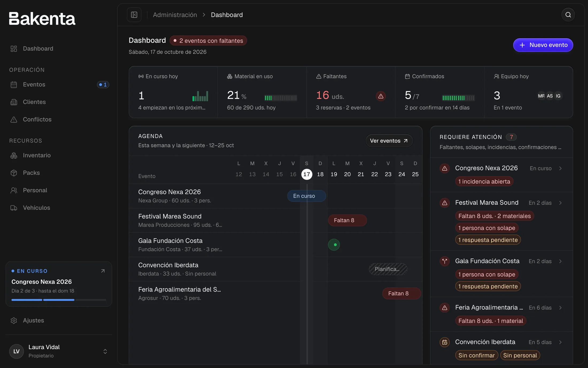Click the Feria Agroalimentaria alert icon
The width and height of the screenshot is (588, 368).
coord(444,308)
